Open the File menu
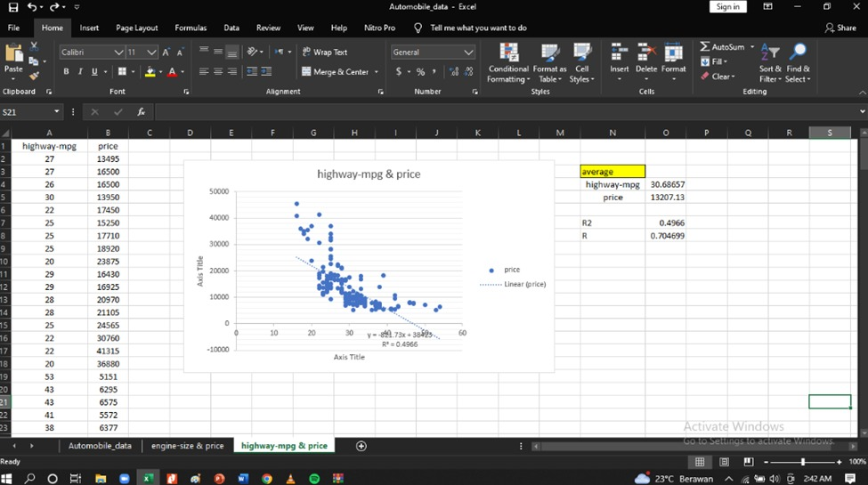Screen dimensions: 868x485 tap(14, 28)
